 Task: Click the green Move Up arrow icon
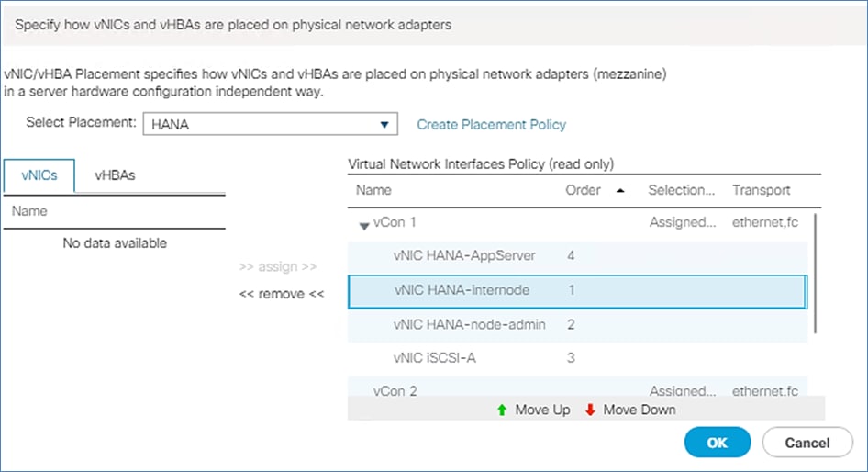click(502, 410)
